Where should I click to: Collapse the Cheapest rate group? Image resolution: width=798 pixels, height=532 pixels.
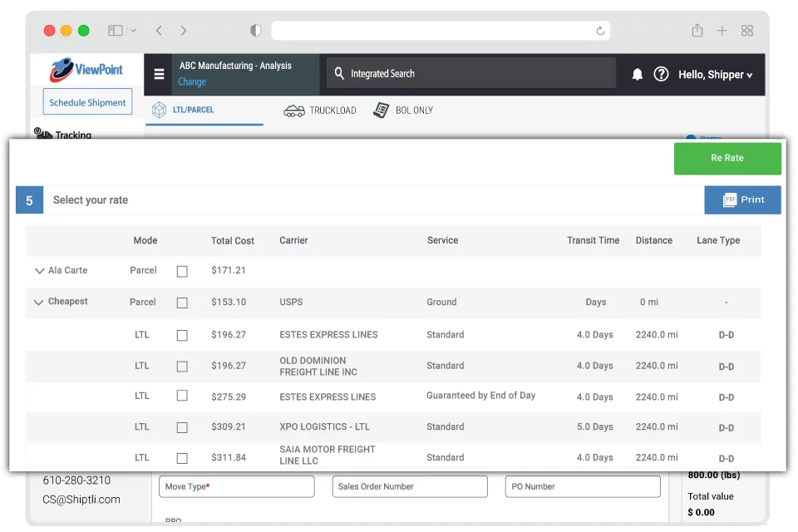coord(39,302)
